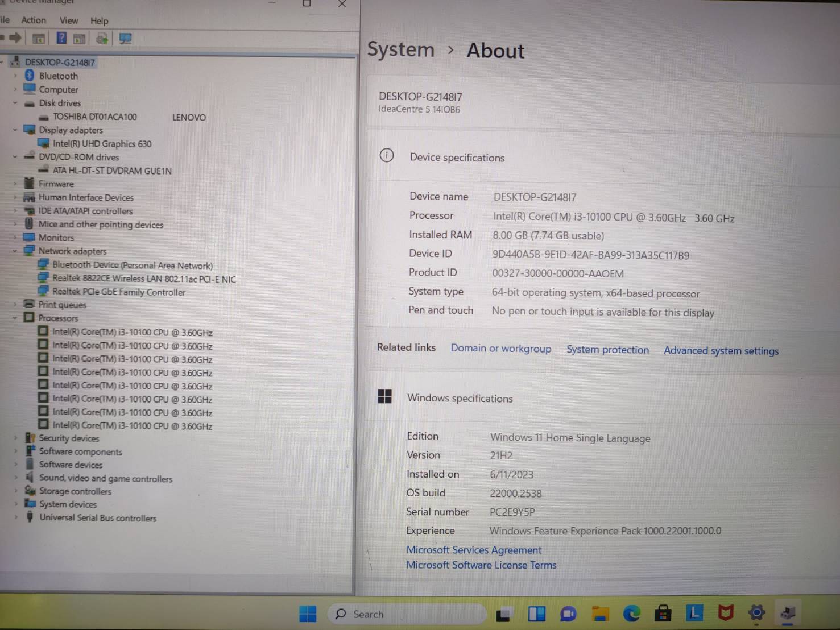Screen dimensions: 840x630
Task: Open Domain or workgroup link
Action: pos(501,349)
